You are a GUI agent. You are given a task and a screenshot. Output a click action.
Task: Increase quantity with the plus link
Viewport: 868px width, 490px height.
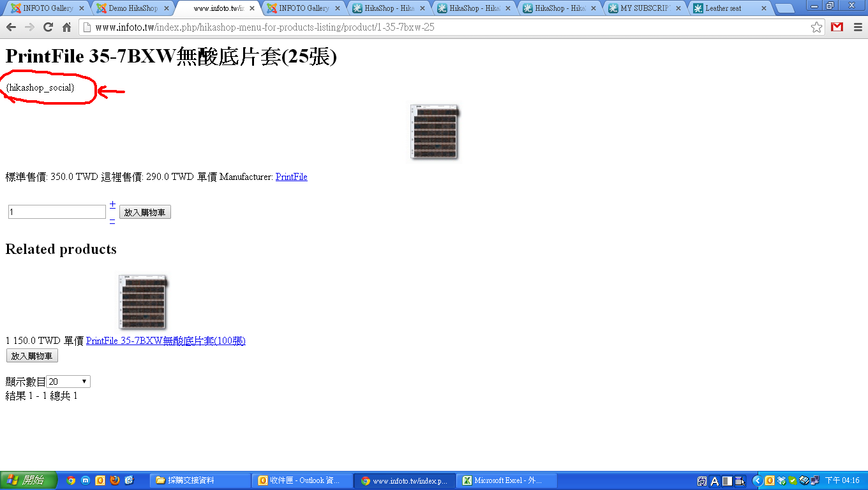[112, 204]
